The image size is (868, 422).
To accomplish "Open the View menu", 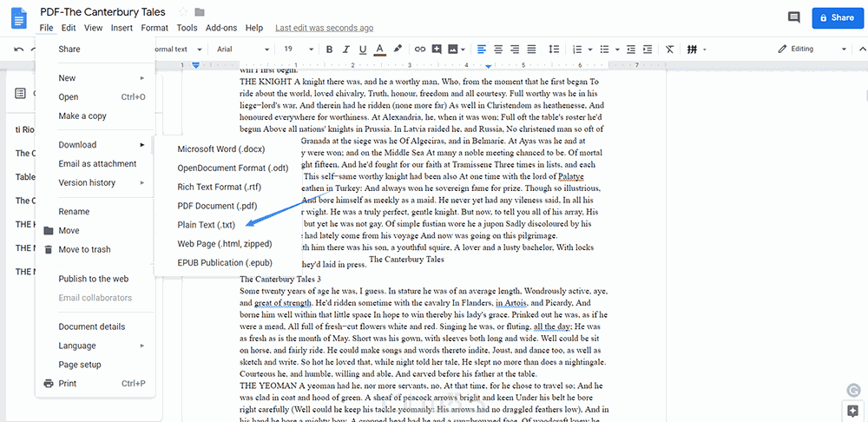I will (x=94, y=28).
